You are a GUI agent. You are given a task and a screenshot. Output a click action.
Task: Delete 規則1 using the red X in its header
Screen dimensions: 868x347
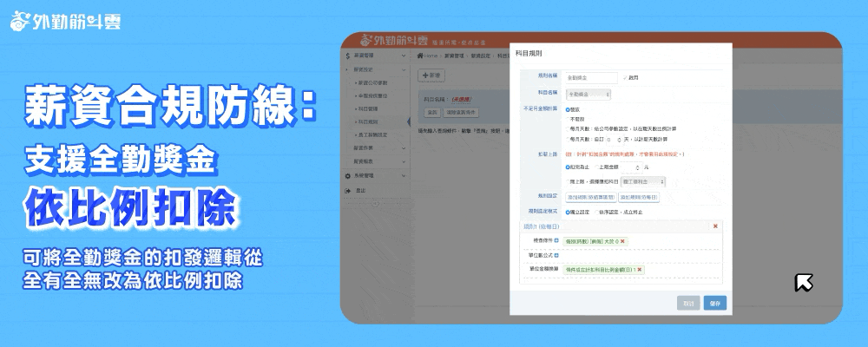[715, 226]
